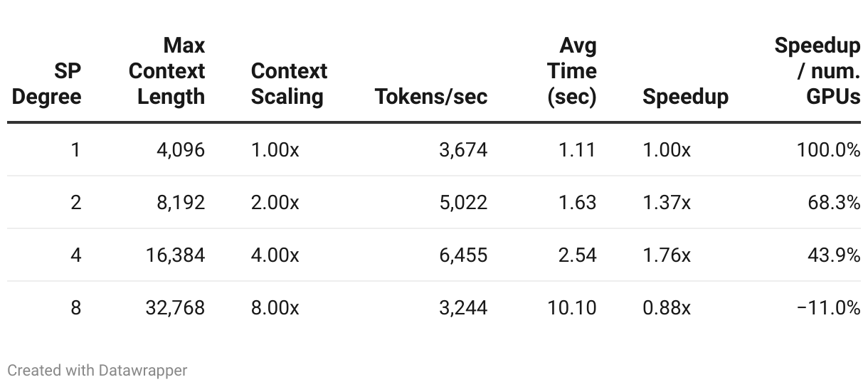Click the 8.00x context scaling cell
868x387 pixels.
coord(275,307)
